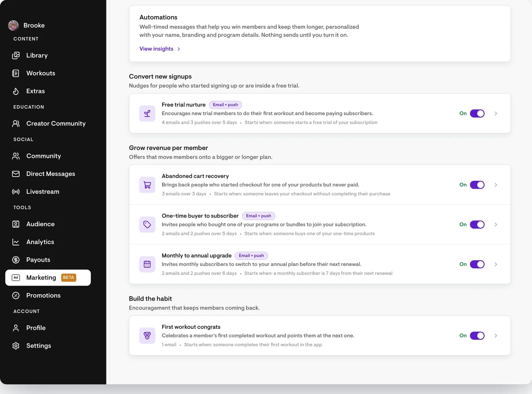The width and height of the screenshot is (532, 394).
Task: Expand Free trial nurture details chevron
Action: 496,114
